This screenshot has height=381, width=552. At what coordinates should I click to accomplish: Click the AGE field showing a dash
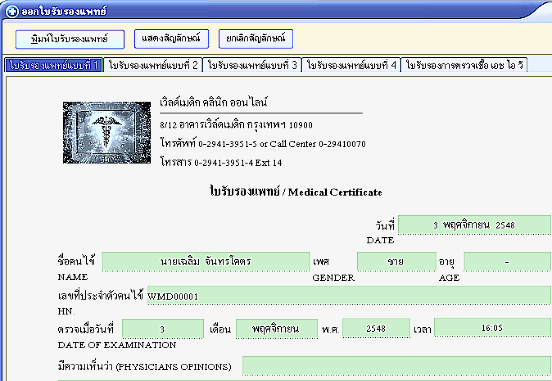507,262
